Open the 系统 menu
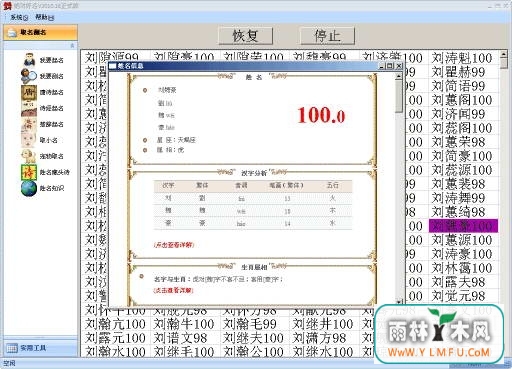Screen dimensions: 512x369 (19, 17)
